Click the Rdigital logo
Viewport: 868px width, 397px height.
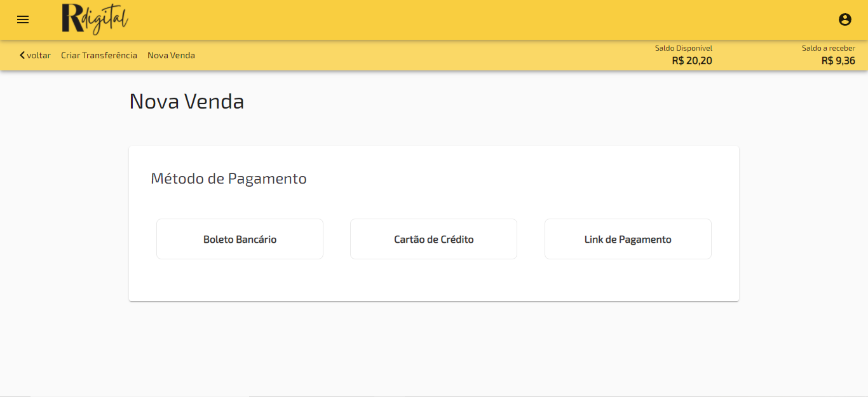pos(95,19)
